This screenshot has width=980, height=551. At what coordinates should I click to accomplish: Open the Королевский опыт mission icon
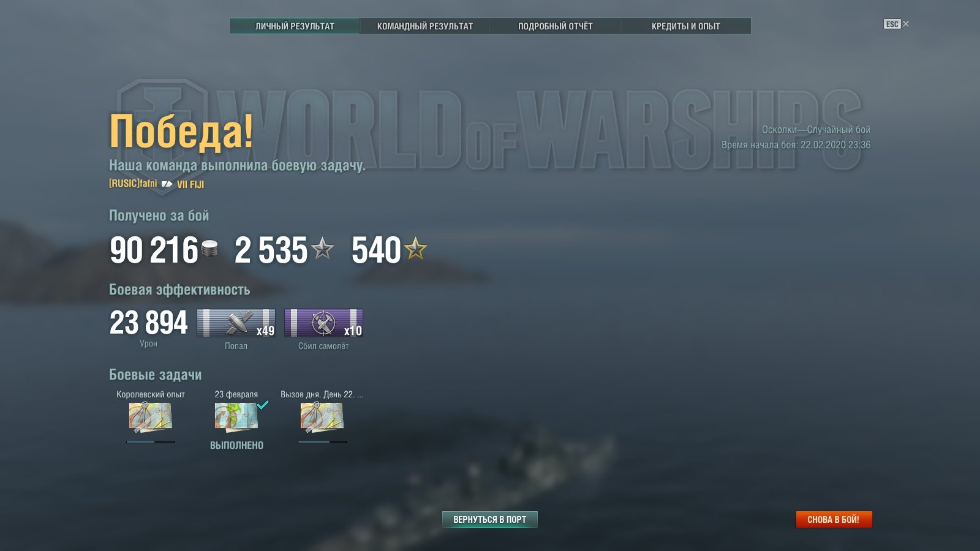pos(150,418)
